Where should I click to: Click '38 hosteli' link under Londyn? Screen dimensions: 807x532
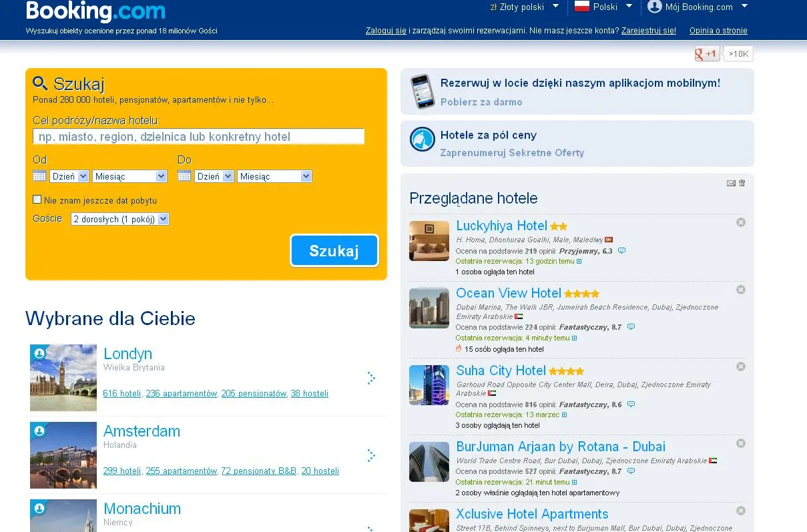pyautogui.click(x=310, y=394)
